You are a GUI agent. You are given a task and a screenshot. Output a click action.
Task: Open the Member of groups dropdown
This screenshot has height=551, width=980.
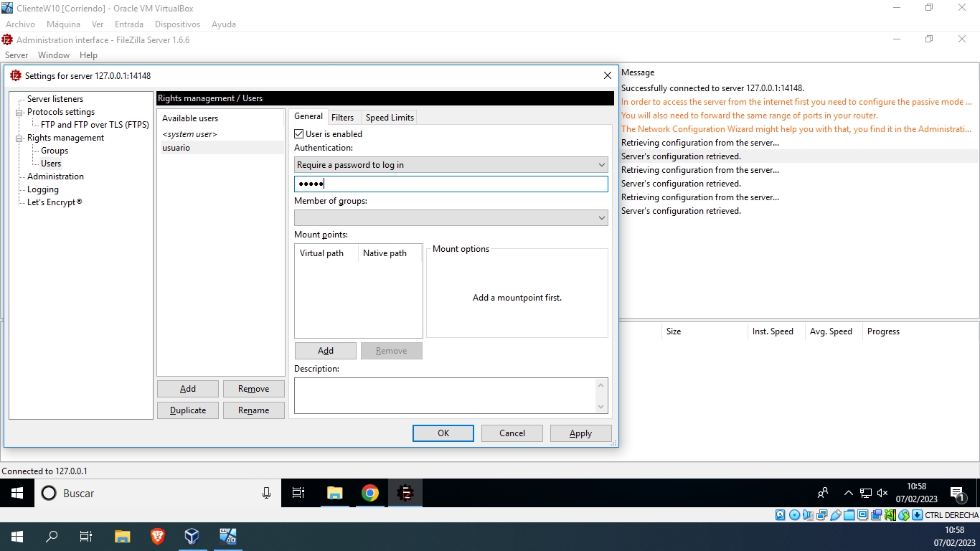[451, 217]
